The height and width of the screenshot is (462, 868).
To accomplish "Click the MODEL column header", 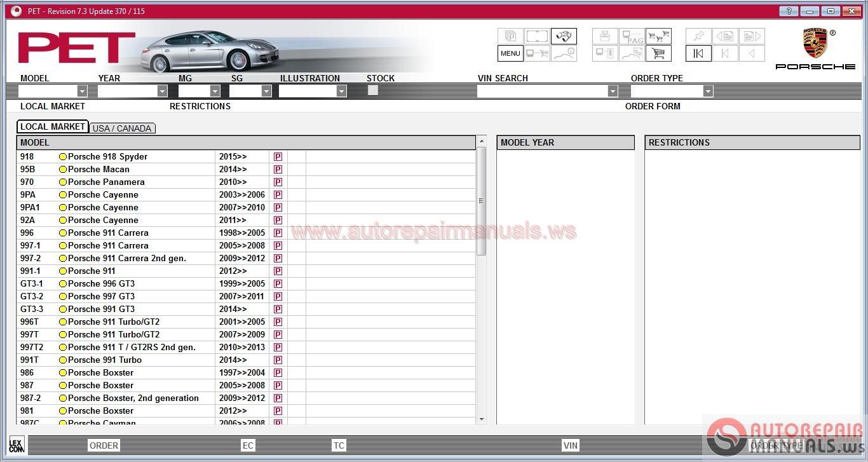I will pyautogui.click(x=246, y=142).
